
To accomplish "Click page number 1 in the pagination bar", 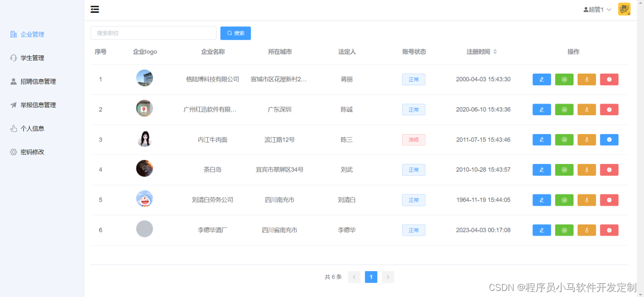I will [x=371, y=277].
